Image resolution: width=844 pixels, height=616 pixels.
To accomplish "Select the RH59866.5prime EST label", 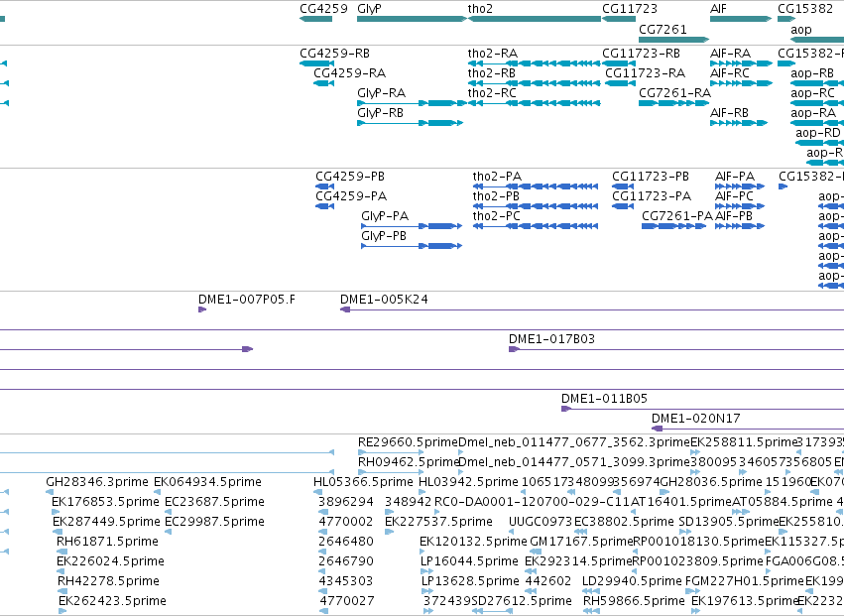I will (634, 601).
